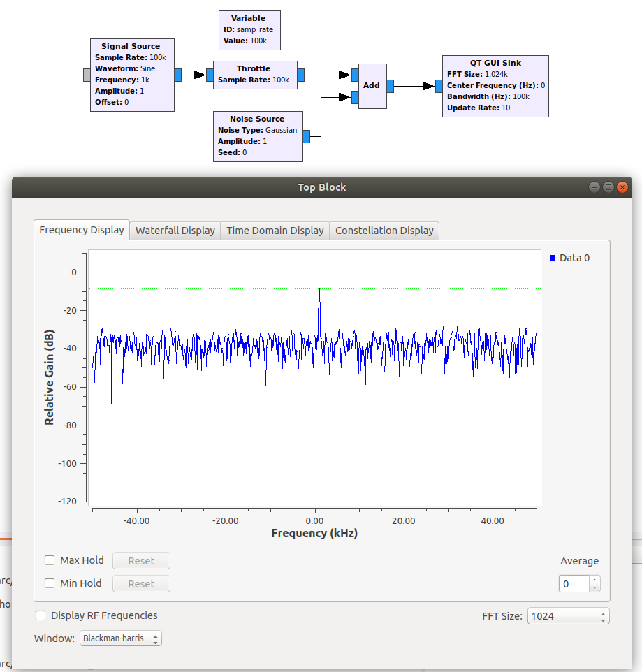This screenshot has width=642, height=672.
Task: Open the Window type dropdown
Action: [x=120, y=638]
